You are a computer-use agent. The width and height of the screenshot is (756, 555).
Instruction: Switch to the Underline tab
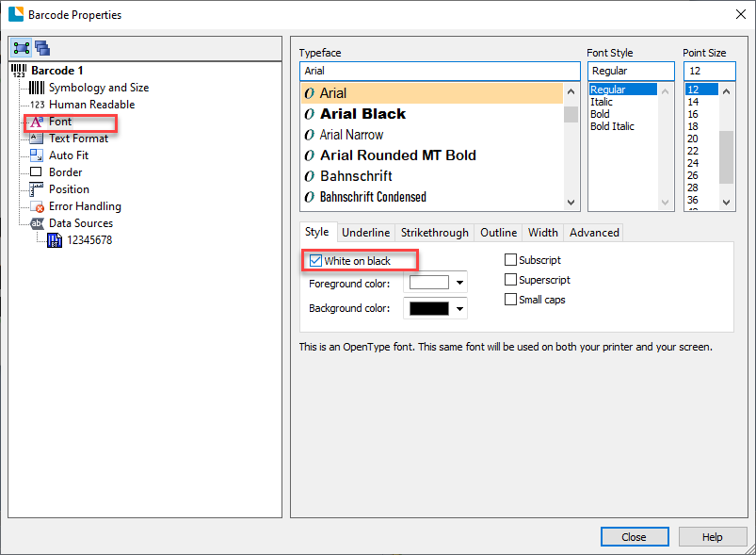(x=365, y=233)
